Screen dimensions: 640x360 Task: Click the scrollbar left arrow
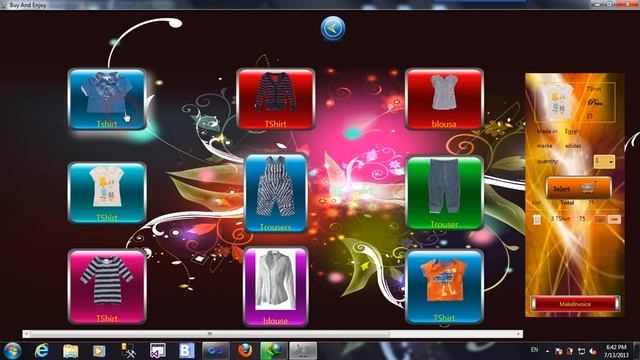pos(26,334)
